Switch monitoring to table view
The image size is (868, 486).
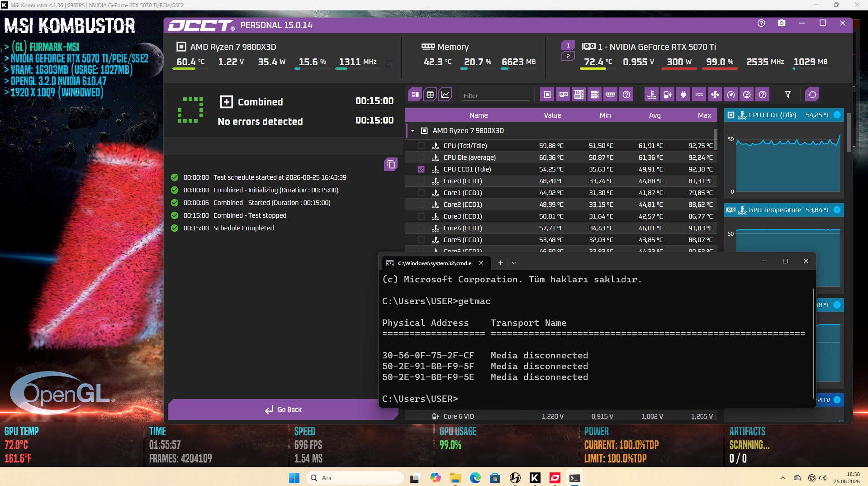pos(430,95)
